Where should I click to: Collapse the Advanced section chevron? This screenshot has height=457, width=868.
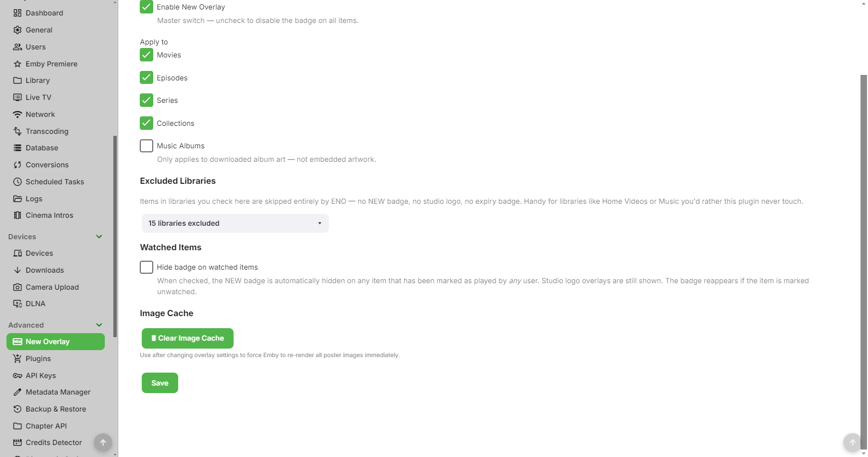coord(99,325)
